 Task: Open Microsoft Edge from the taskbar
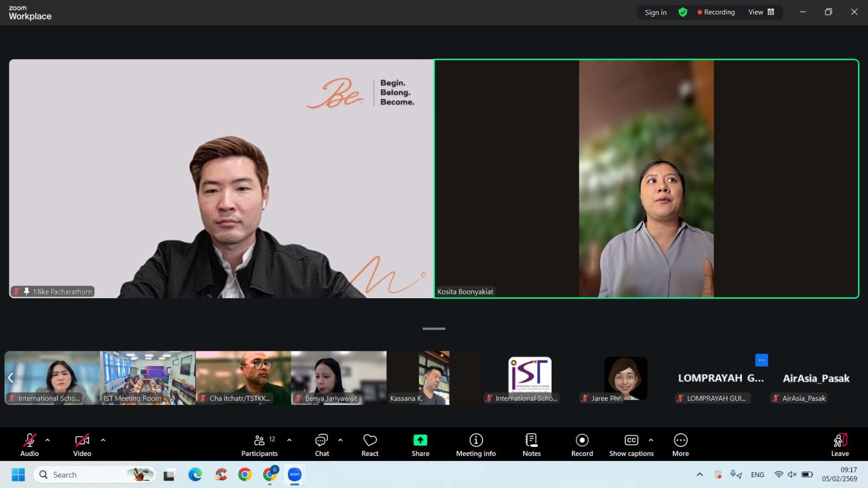[195, 475]
